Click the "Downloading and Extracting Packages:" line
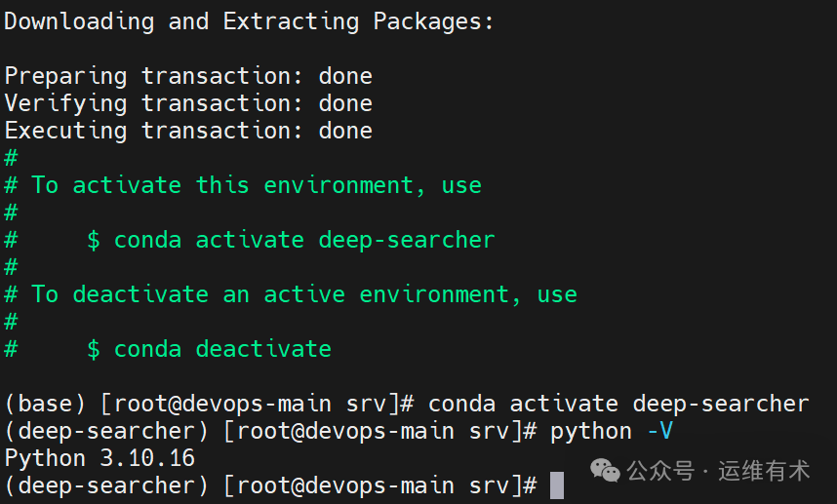 249,21
